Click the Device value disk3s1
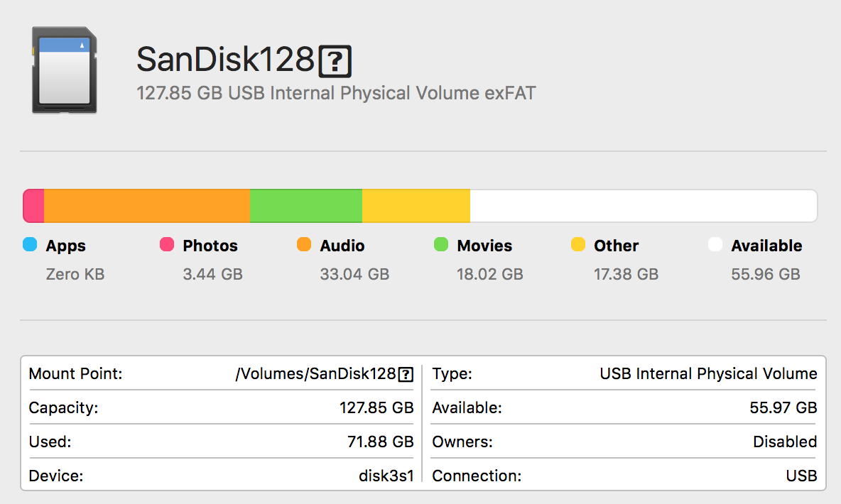 tap(386, 476)
